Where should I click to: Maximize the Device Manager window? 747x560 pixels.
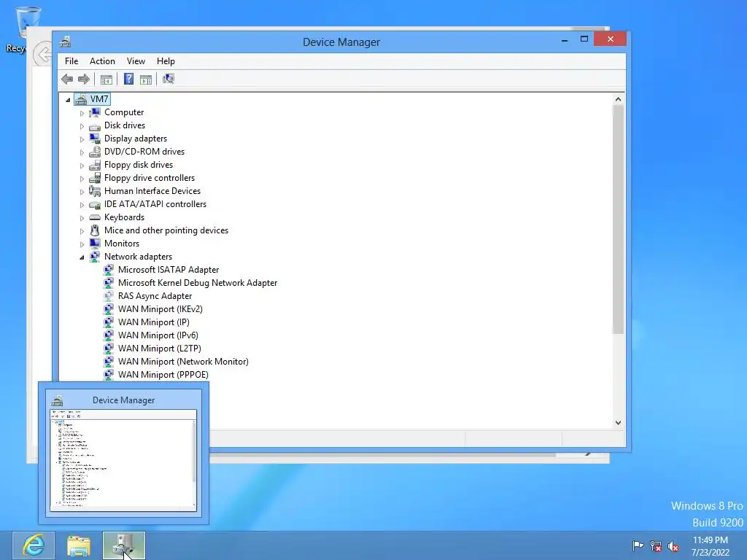coord(584,39)
